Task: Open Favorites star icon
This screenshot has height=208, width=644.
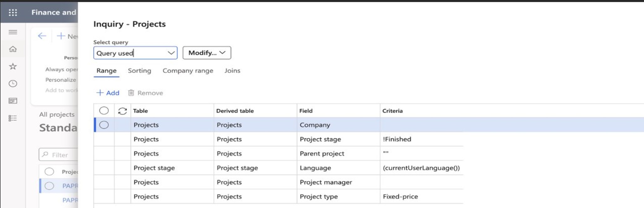Action: (13, 66)
